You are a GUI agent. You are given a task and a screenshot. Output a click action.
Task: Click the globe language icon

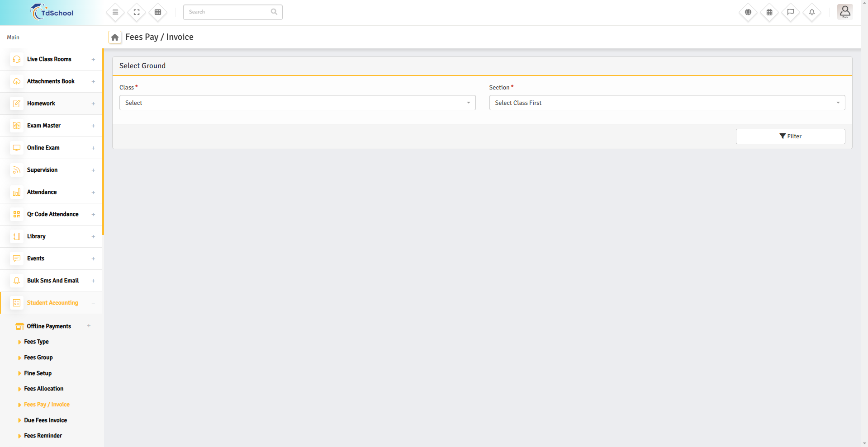(748, 12)
